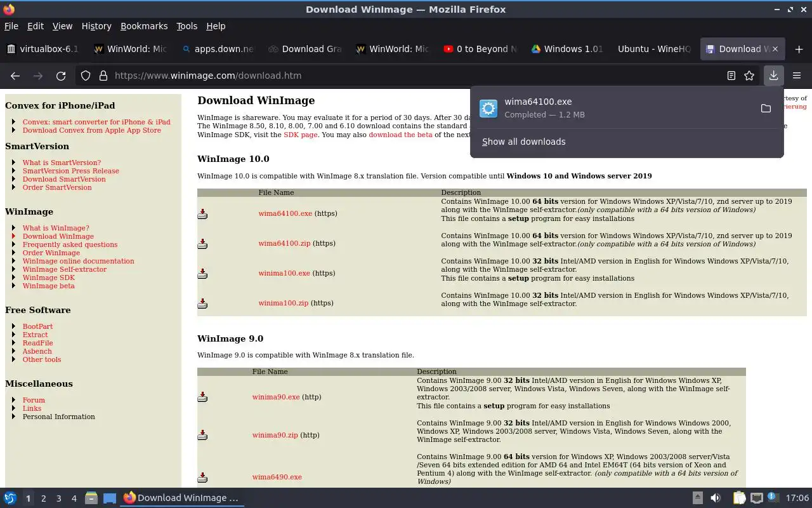Open the desktop application menu in taskbar
The height and width of the screenshot is (508, 812).
coord(10,498)
